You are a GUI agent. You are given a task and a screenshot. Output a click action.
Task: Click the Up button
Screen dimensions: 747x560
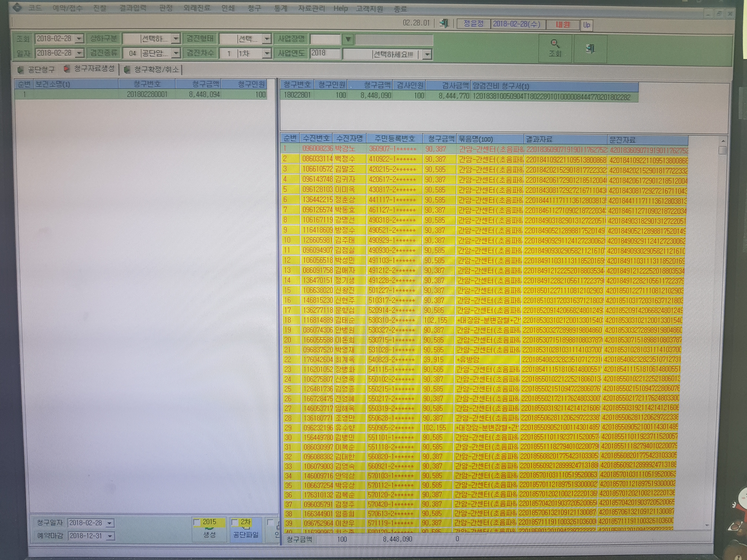tap(587, 25)
